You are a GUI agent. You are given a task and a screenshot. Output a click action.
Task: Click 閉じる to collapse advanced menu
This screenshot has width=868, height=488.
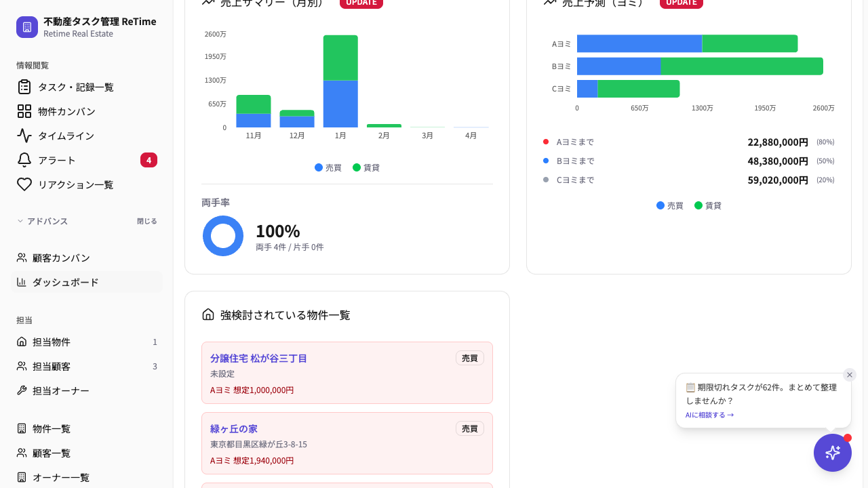click(146, 221)
